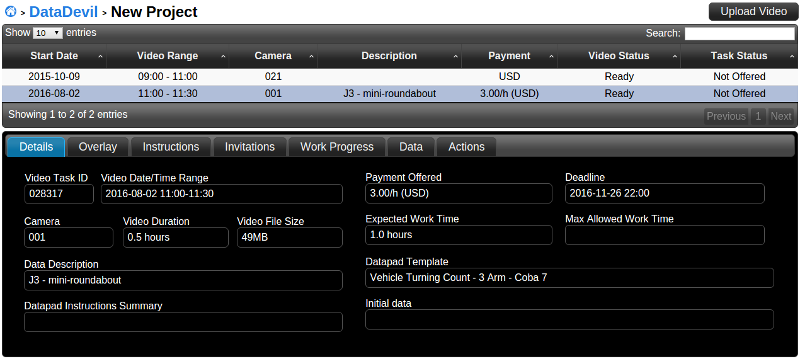This screenshot has width=800, height=361.
Task: Click the Video File Size field
Action: 290,238
